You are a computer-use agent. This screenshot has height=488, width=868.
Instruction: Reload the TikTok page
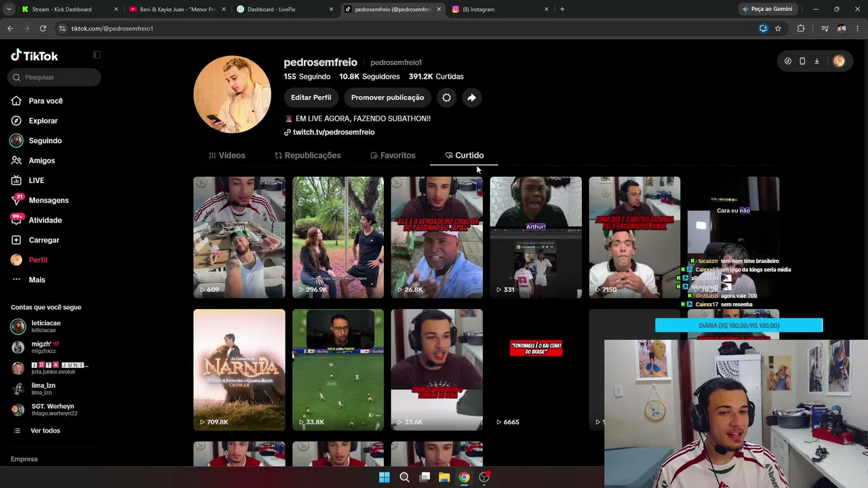point(43,28)
